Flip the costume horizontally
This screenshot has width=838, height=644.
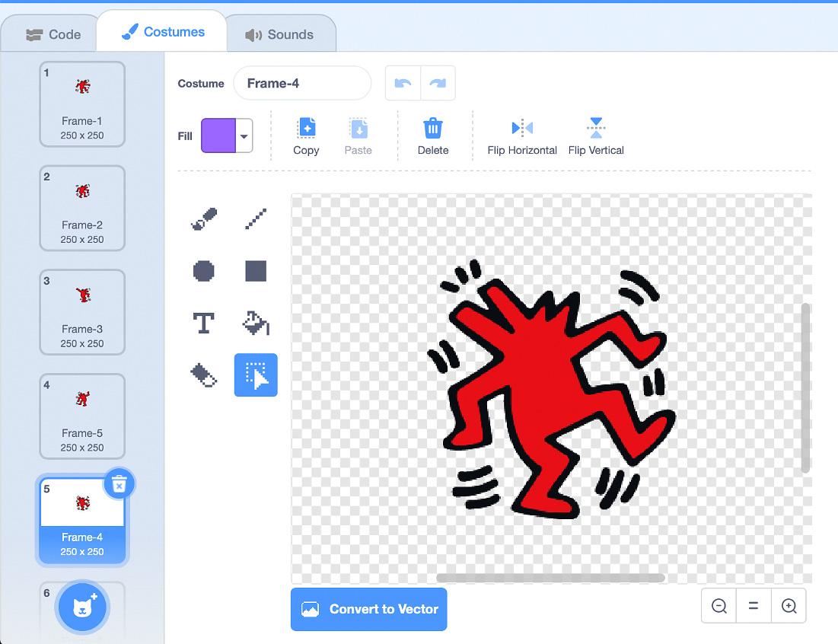pyautogui.click(x=522, y=135)
